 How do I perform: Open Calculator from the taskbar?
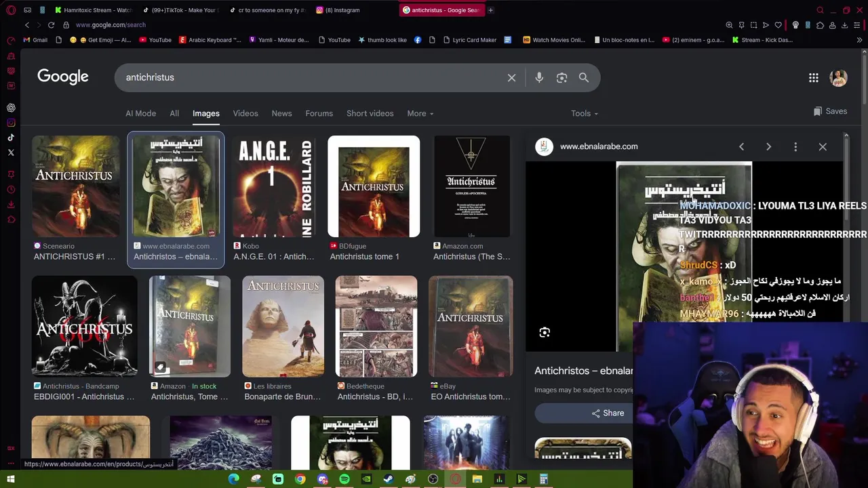tap(544, 479)
